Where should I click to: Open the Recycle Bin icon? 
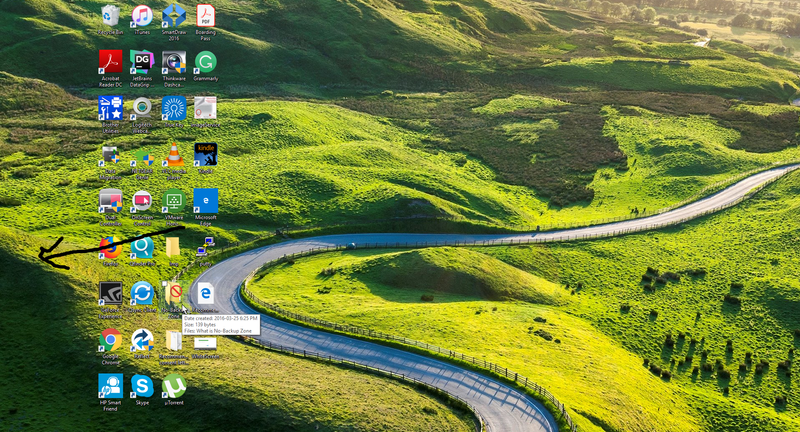pyautogui.click(x=110, y=16)
